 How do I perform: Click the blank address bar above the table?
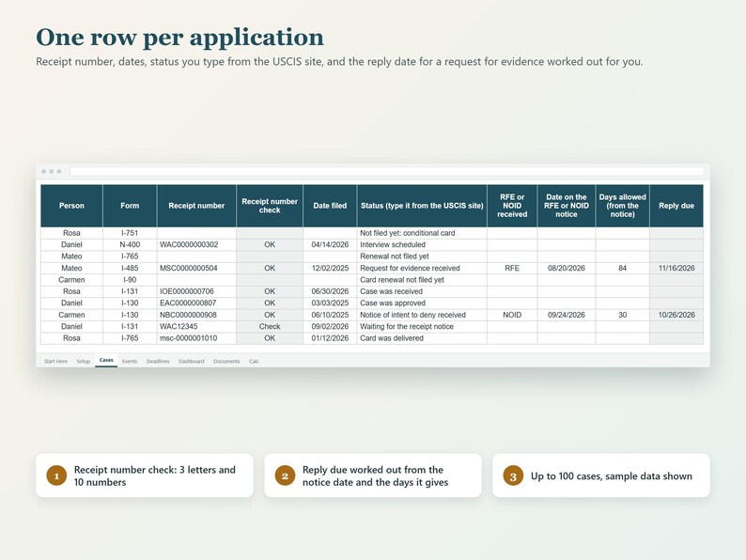click(387, 171)
